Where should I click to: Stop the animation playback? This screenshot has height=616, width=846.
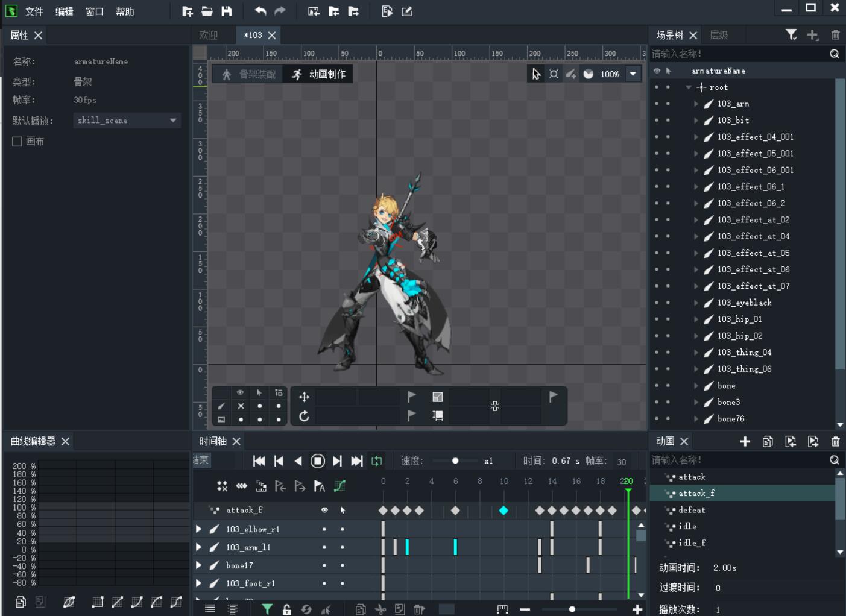[x=318, y=461]
